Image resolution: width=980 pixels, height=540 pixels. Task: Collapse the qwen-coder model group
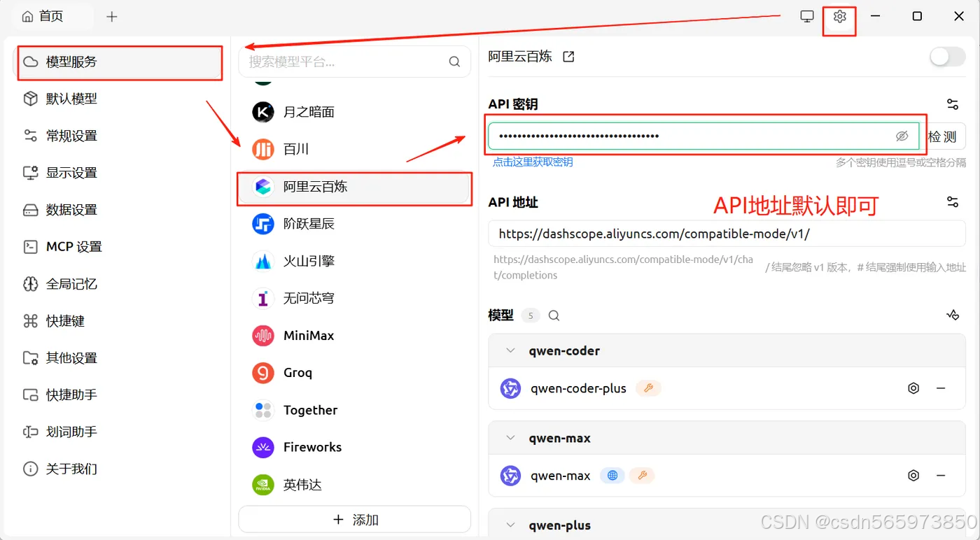click(510, 350)
